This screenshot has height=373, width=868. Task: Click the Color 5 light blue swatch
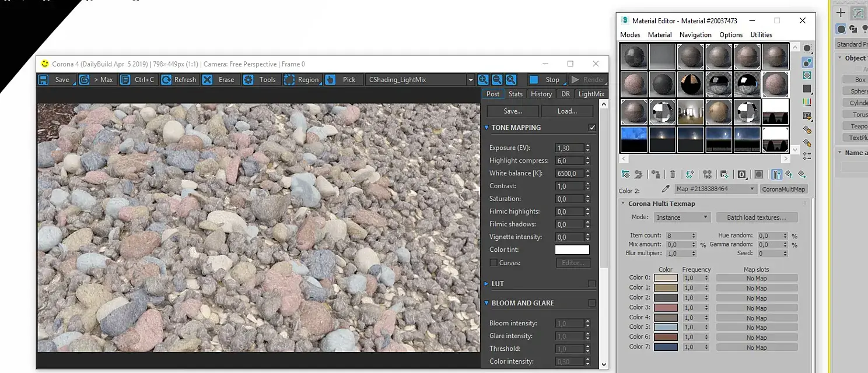pos(666,328)
